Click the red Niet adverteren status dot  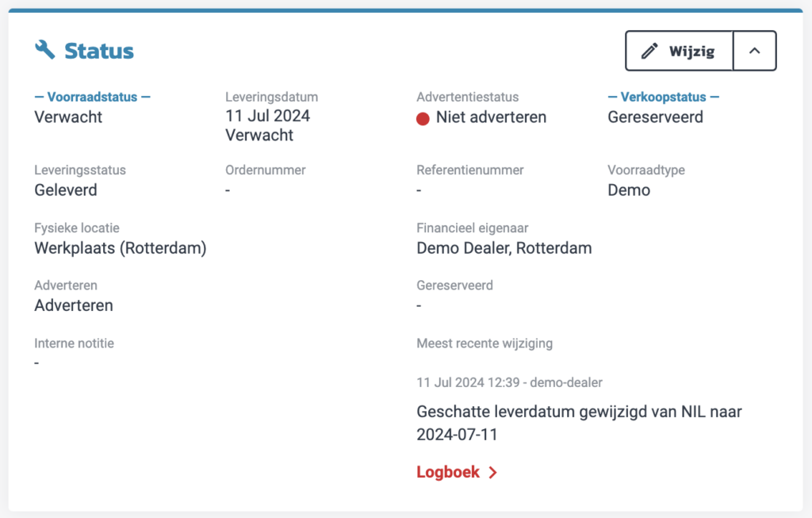pyautogui.click(x=423, y=118)
